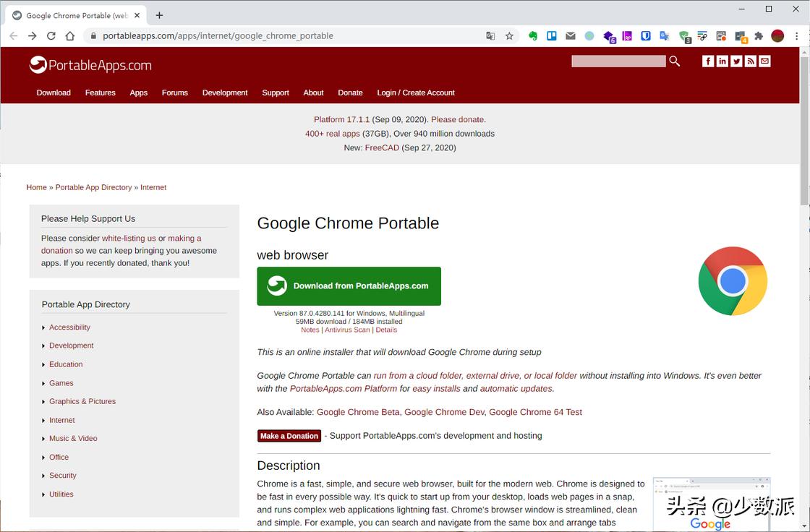
Task: Open PortableApps LinkedIn icon
Action: pyautogui.click(x=722, y=61)
